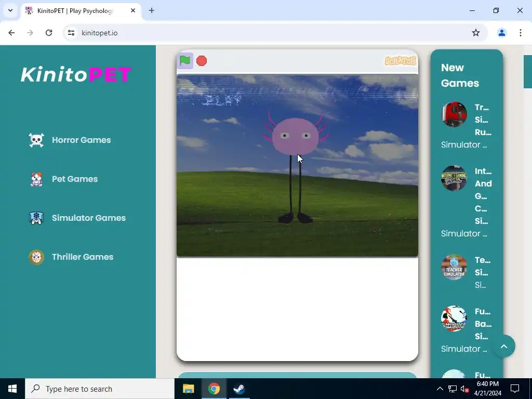
Task: Open the Horror Games category
Action: point(82,140)
